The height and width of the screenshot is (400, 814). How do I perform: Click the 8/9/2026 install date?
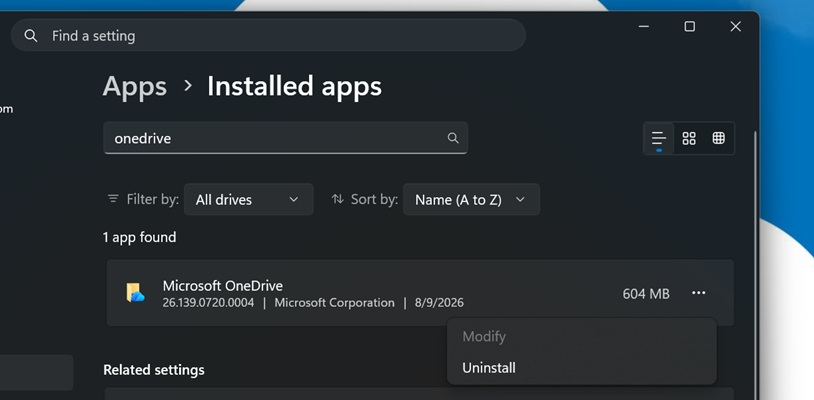click(x=439, y=302)
